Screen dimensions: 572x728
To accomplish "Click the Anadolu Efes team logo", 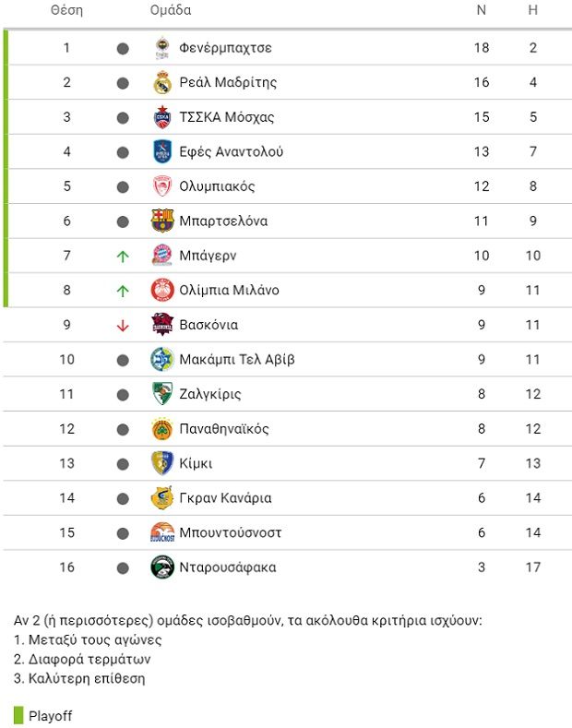I will coord(162,152).
